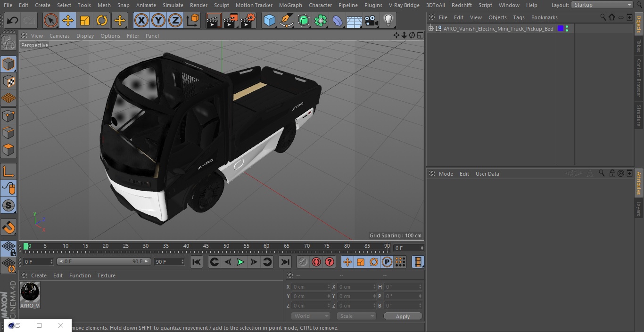Click the object's blue layer color swatch

click(561, 29)
